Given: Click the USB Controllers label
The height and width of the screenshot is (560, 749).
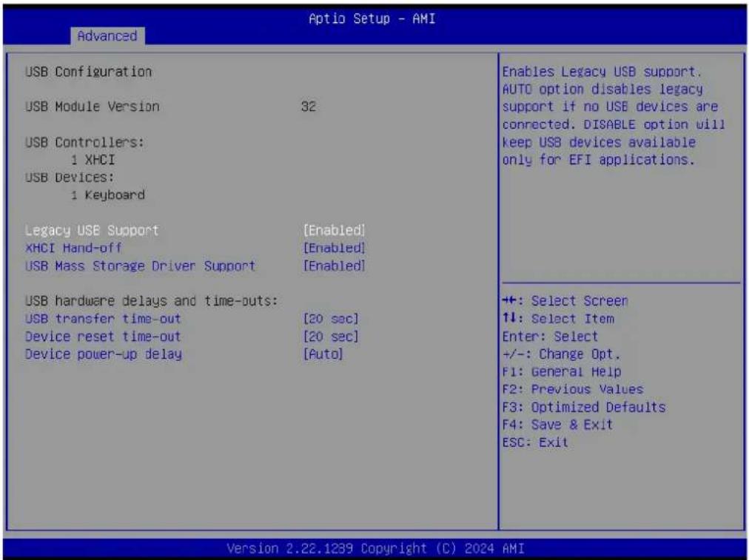Looking at the screenshot, I should click(x=84, y=142).
